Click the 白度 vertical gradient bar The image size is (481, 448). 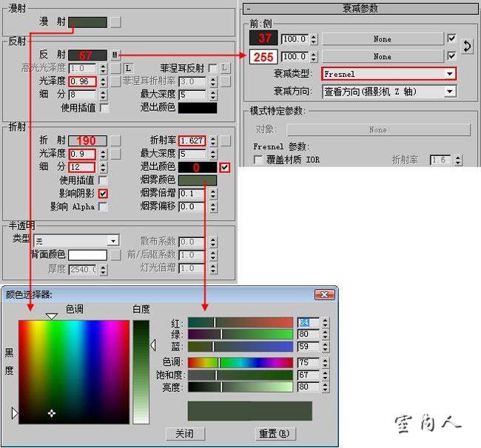click(141, 372)
